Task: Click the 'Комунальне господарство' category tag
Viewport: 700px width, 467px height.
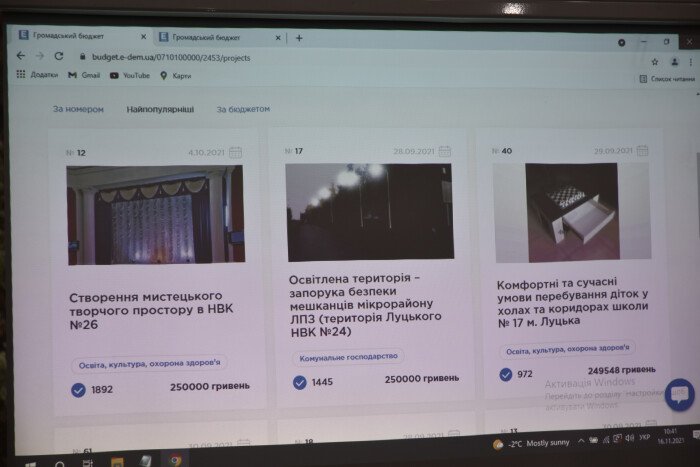Action: (x=348, y=356)
